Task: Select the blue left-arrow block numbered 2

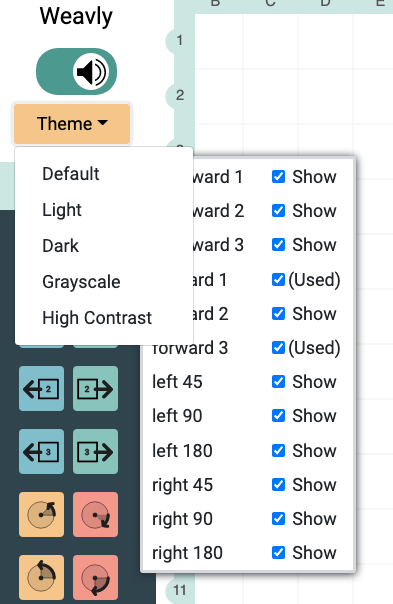Action: (x=41, y=388)
